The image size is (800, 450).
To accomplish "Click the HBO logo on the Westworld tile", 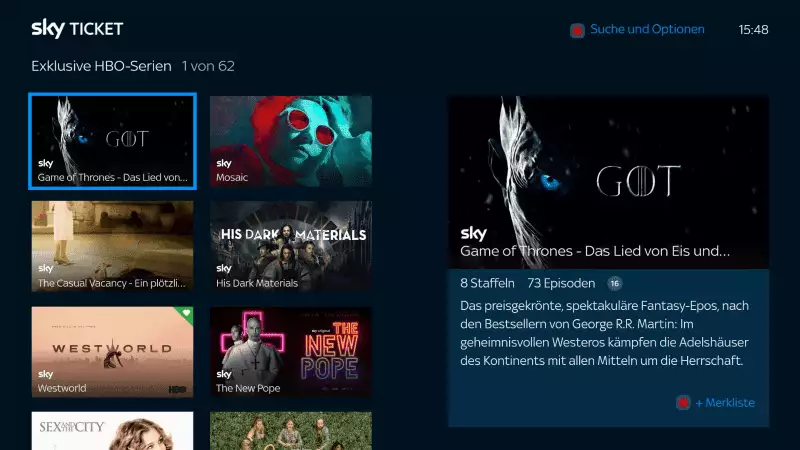I will point(177,389).
